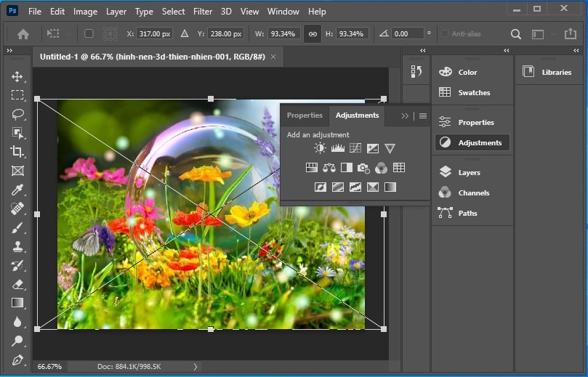Open the Filter menu
This screenshot has width=588, height=377.
point(203,12)
